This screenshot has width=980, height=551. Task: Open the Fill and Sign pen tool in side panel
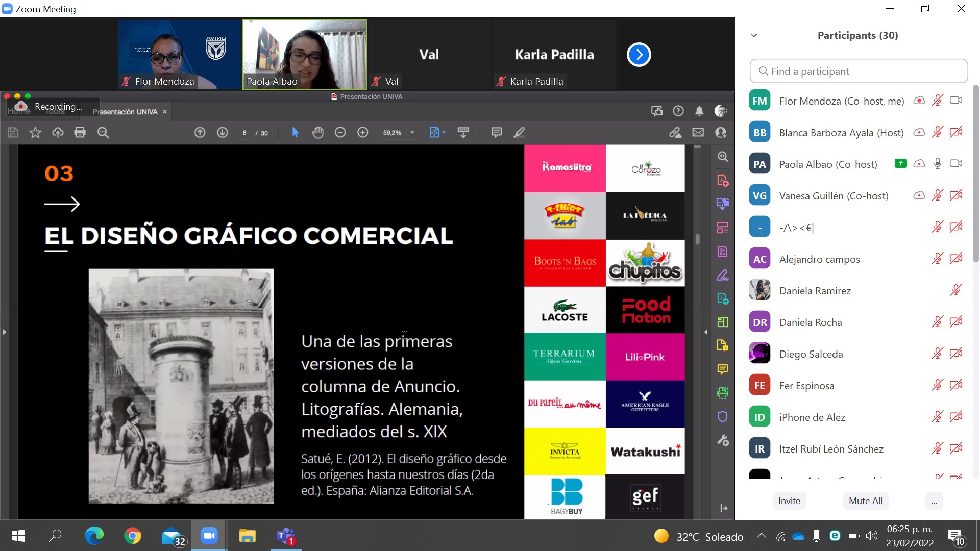pyautogui.click(x=723, y=275)
